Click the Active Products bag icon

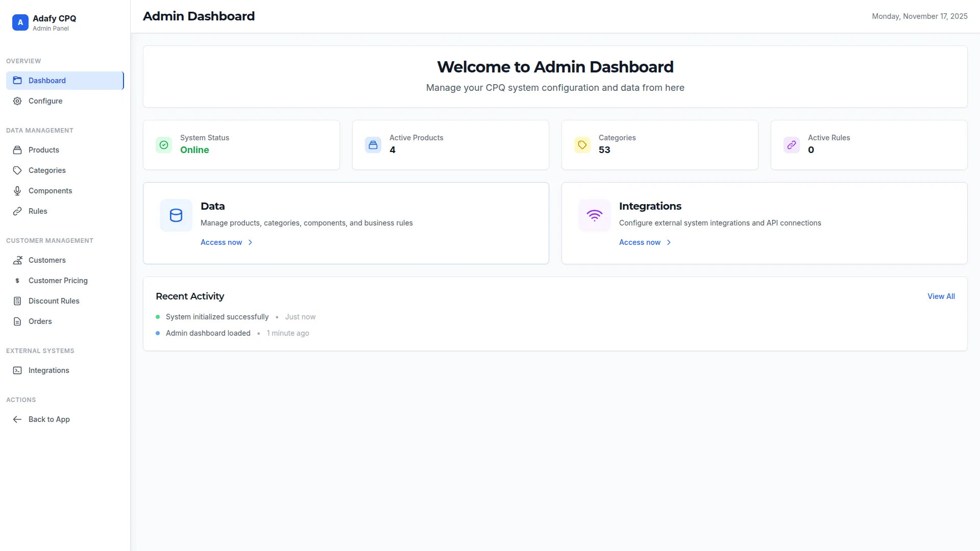click(x=373, y=145)
